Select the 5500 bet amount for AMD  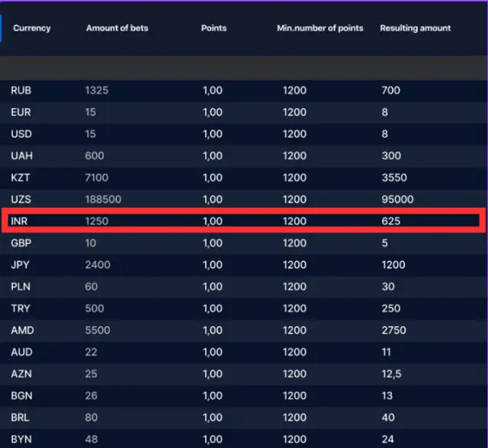tap(98, 331)
